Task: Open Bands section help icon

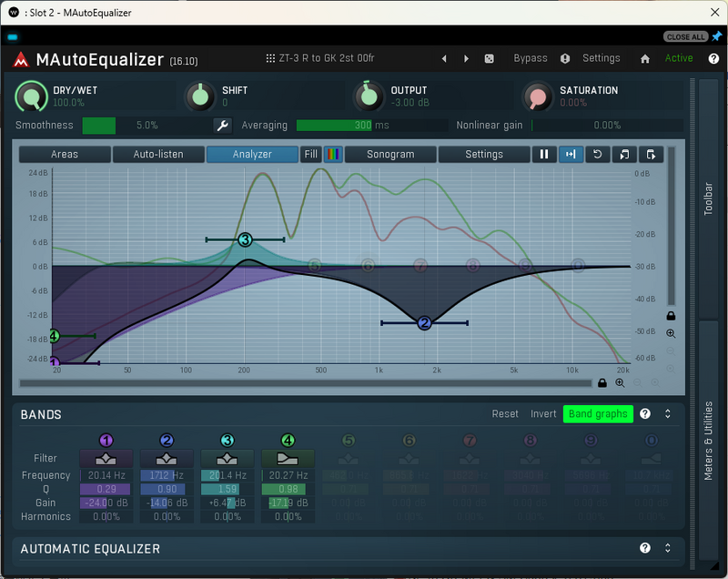Action: click(x=645, y=413)
